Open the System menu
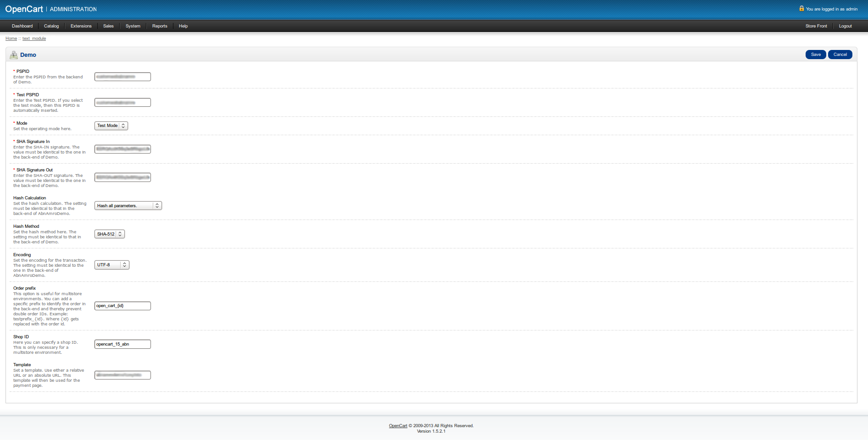 coord(133,26)
